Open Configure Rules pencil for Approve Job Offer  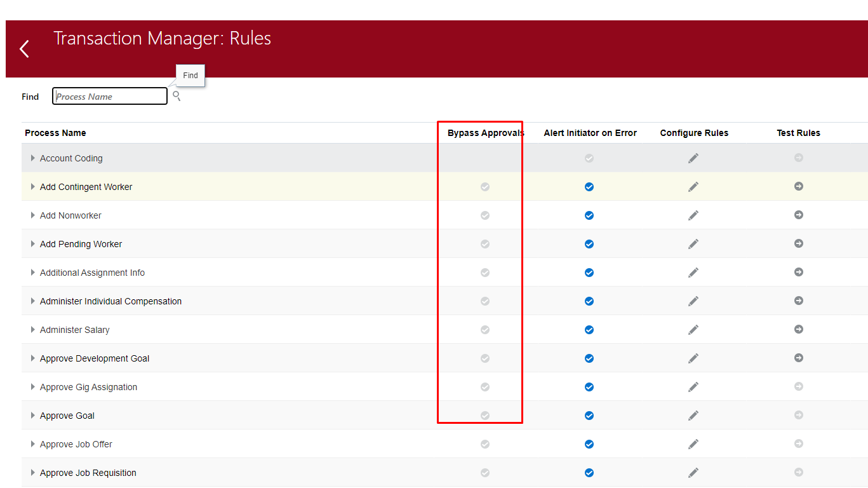[x=693, y=444]
